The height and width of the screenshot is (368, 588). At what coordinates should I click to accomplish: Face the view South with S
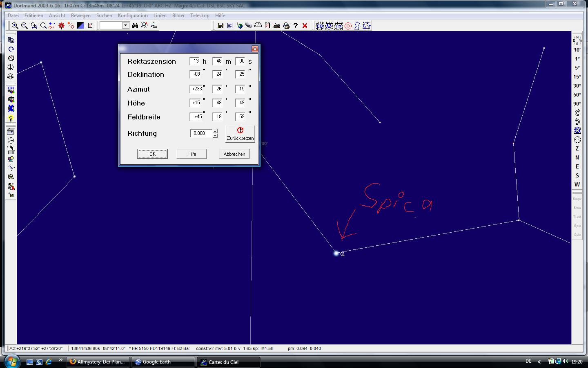(577, 175)
